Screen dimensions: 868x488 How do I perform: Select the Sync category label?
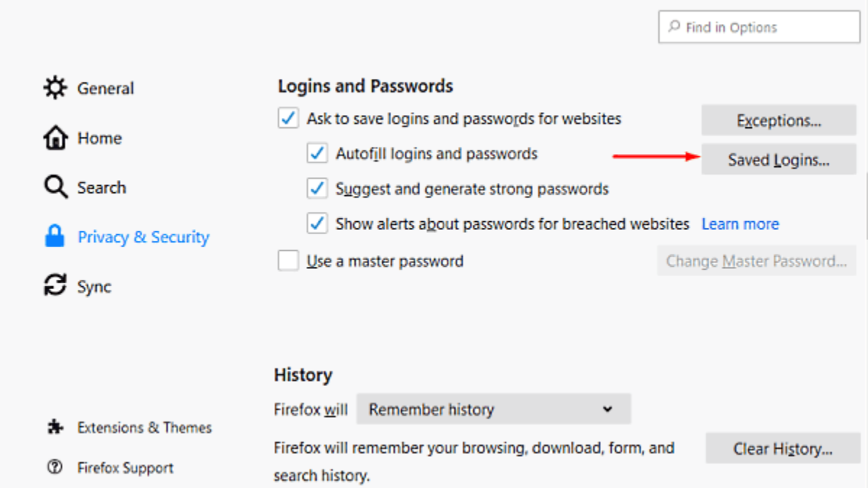94,286
